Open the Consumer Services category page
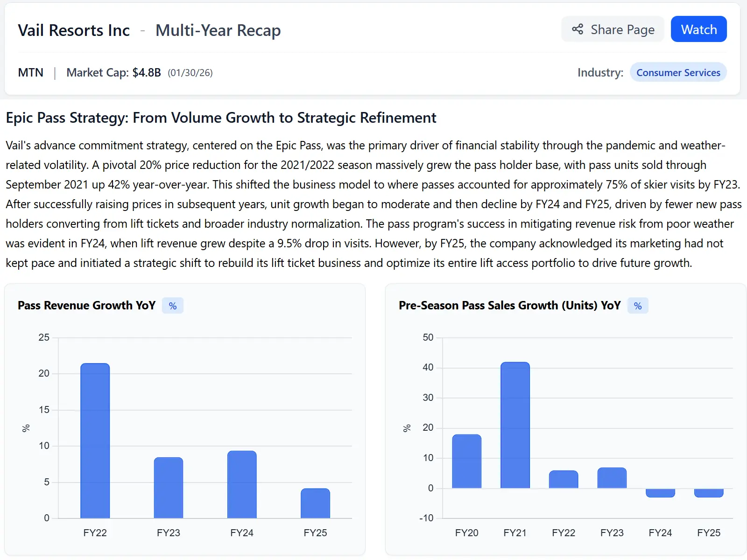The width and height of the screenshot is (747, 560). [678, 72]
